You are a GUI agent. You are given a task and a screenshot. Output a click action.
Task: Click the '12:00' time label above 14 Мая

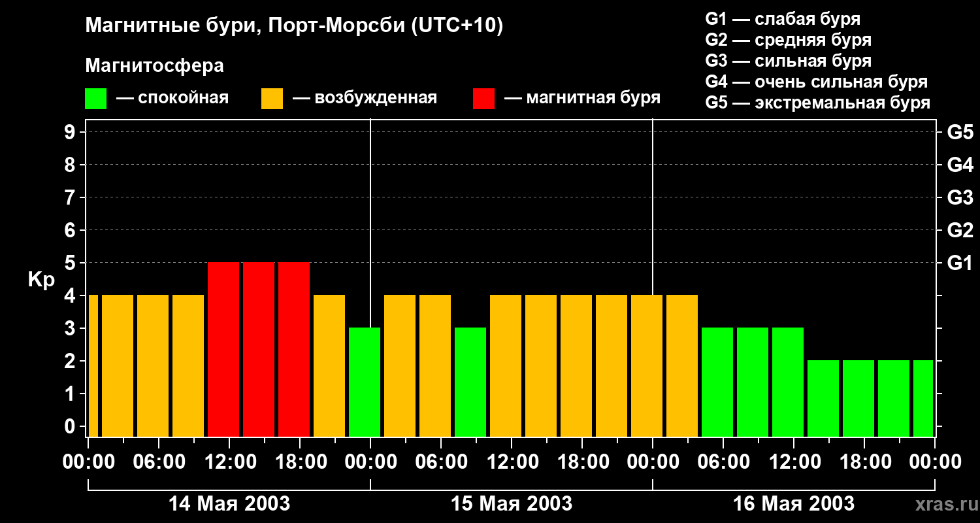point(229,462)
